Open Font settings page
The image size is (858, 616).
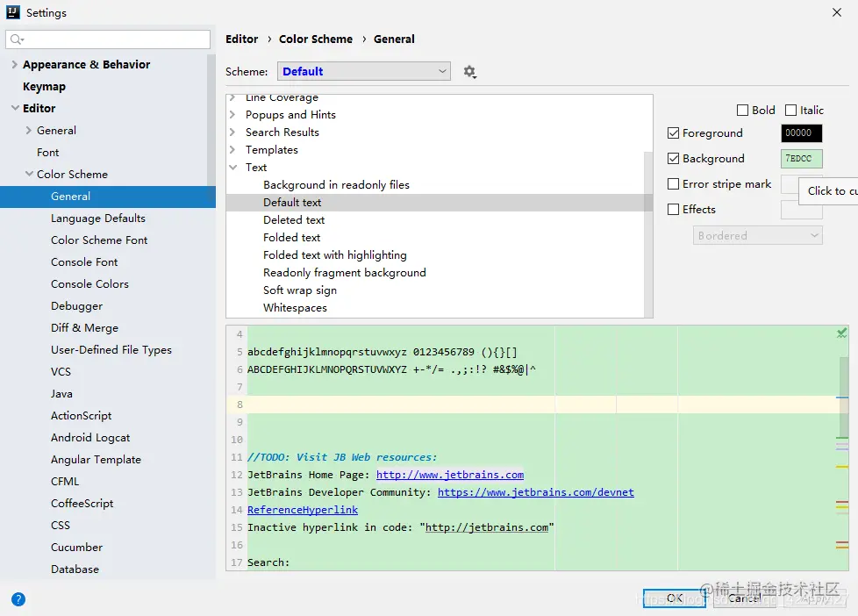tap(47, 152)
